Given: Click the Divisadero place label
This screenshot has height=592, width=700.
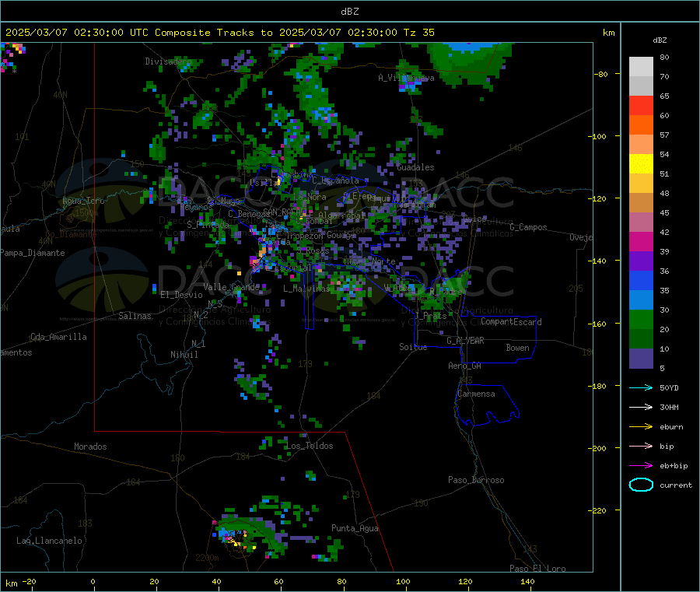Looking at the screenshot, I should [x=168, y=61].
